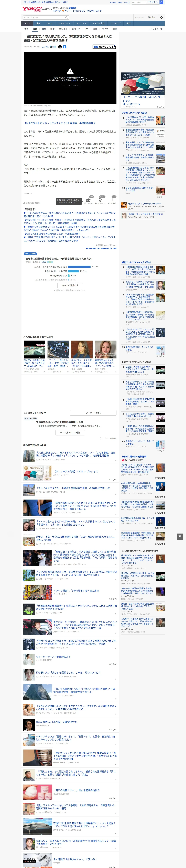Click the scroll-to-top arrow button

pos(180,536)
